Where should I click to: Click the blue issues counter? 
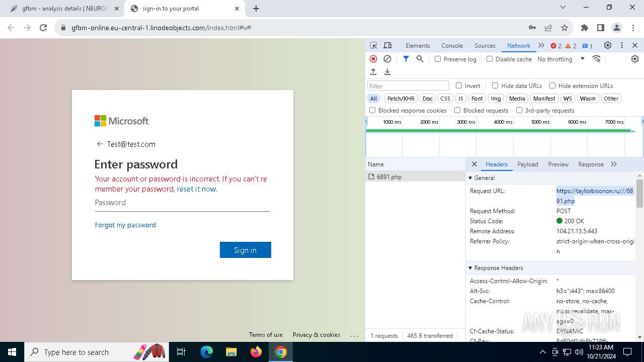click(588, 46)
